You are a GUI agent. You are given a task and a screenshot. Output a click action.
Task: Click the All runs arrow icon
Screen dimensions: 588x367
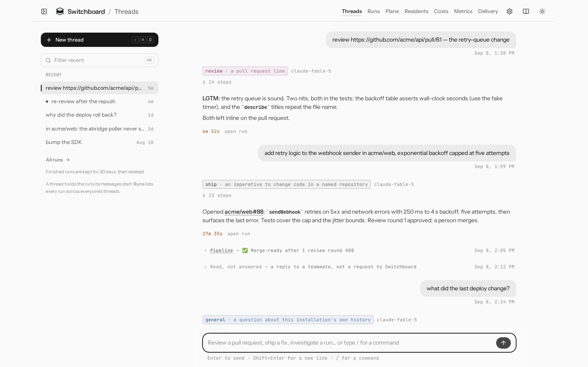[68, 160]
